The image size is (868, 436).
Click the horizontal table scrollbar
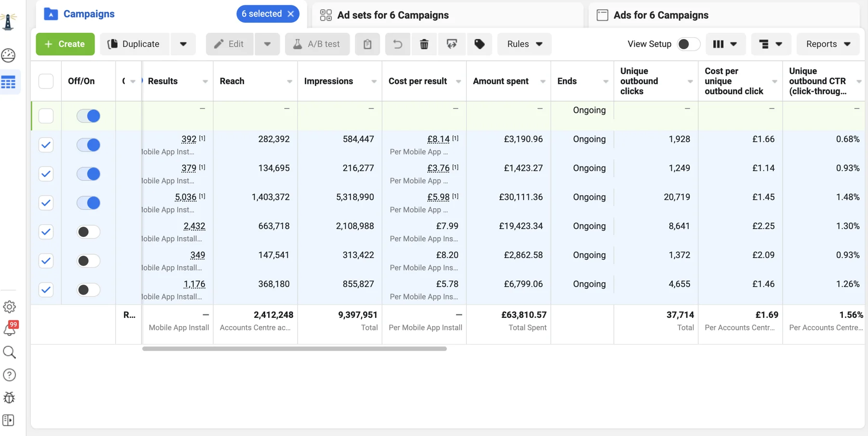[x=294, y=349]
